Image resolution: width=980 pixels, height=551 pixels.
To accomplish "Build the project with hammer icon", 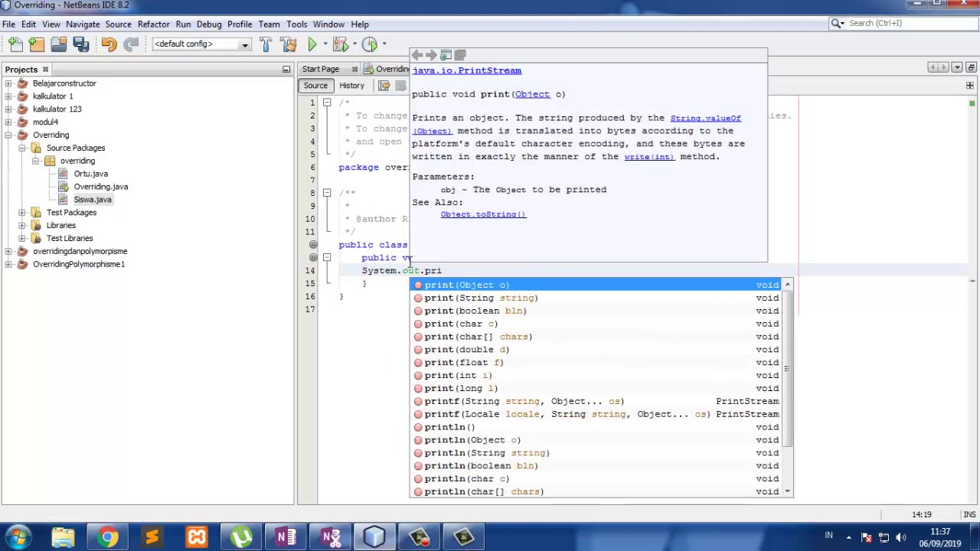I will pos(265,44).
